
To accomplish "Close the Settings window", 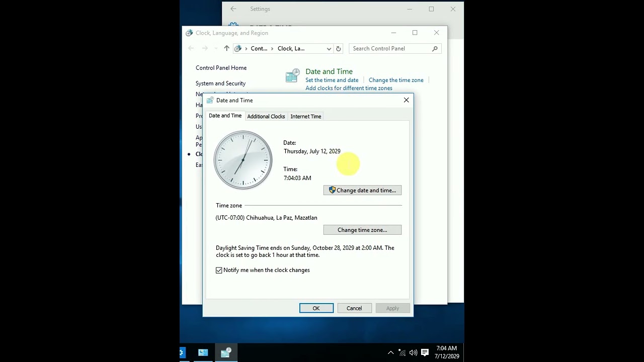I will click(453, 9).
